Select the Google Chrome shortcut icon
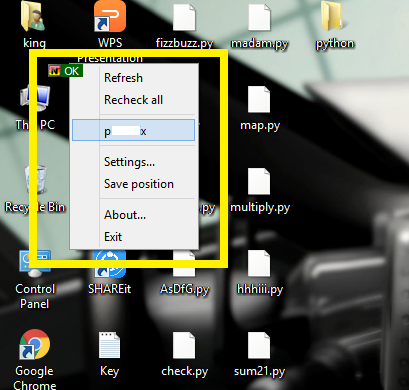 pos(35,345)
